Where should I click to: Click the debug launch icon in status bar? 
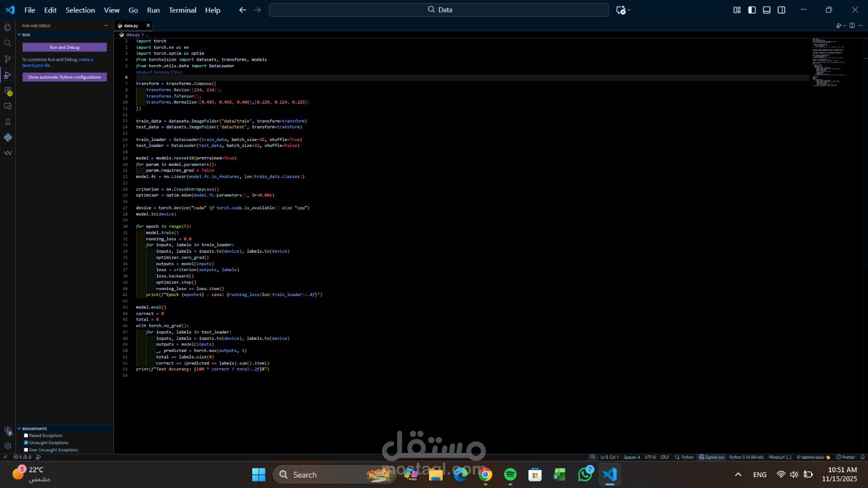pyautogui.click(x=38, y=457)
